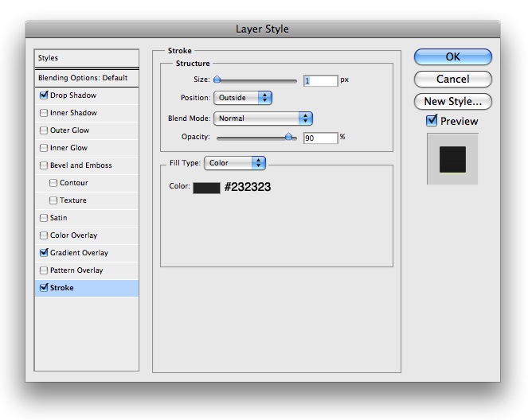Select the Bevel and Emboss style label
The height and width of the screenshot is (420, 528).
80,165
